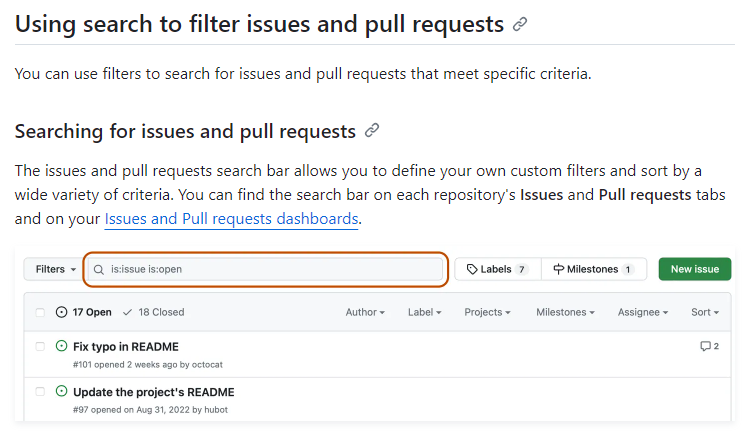This screenshot has width=750, height=440.
Task: Click open status icon for Update README issue
Action: click(62, 392)
